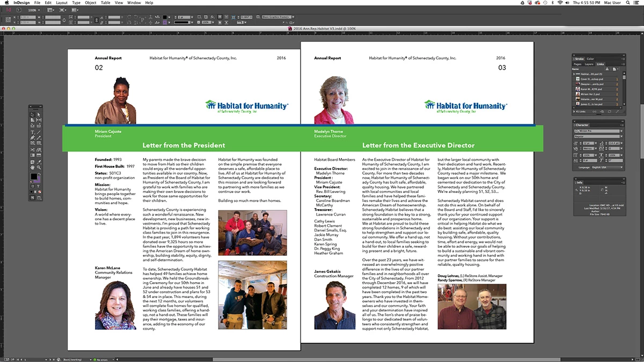Click Update Link icon in Links panel
Viewport: 644px width, 362px height.
click(x=610, y=112)
